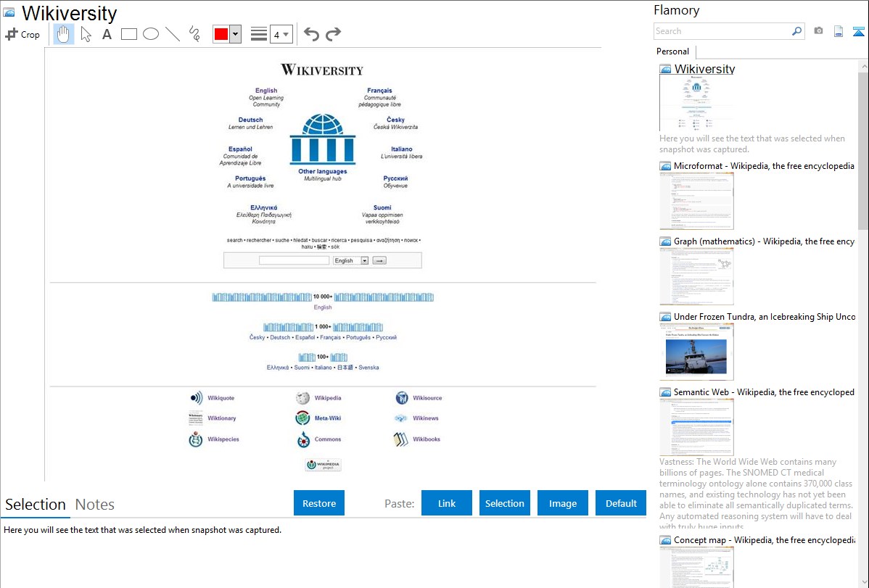Open the English language dropdown
This screenshot has width=869, height=588.
point(351,260)
